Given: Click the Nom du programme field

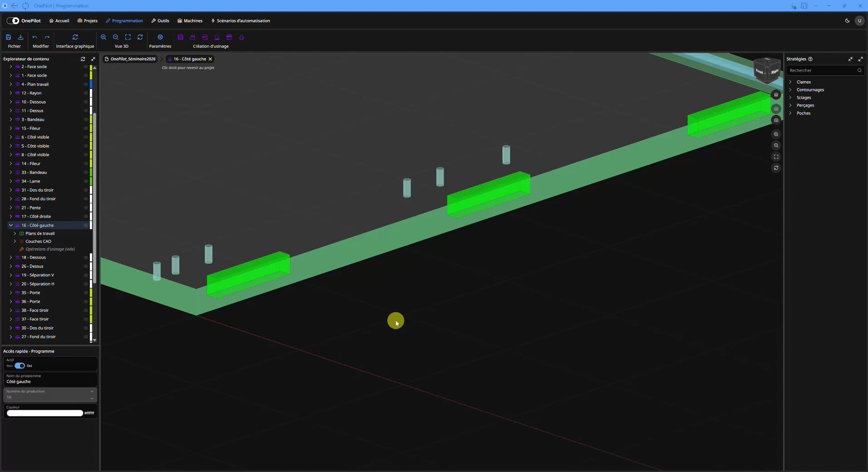Looking at the screenshot, I should [x=50, y=379].
